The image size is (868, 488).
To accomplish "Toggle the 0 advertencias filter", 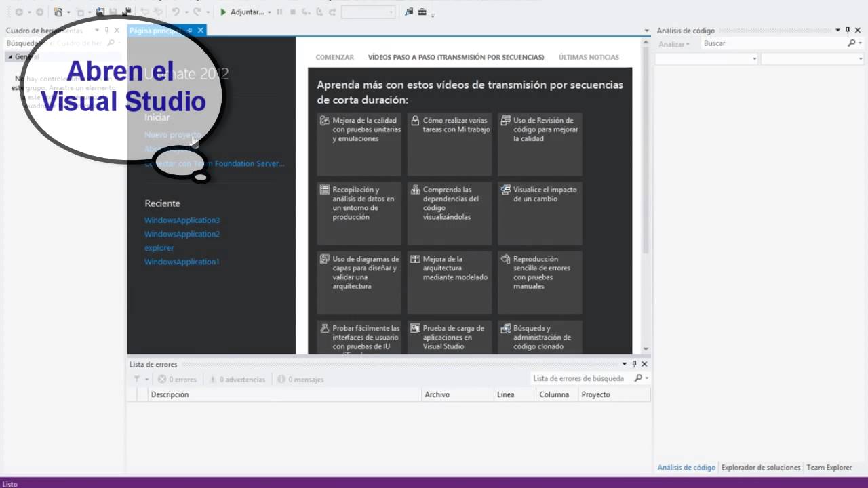I will click(x=237, y=380).
